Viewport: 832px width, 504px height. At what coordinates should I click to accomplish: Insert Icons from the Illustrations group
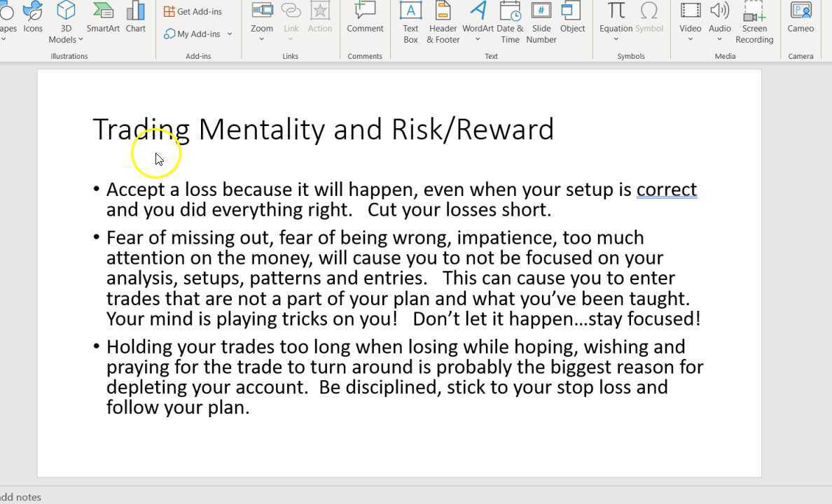pyautogui.click(x=32, y=21)
